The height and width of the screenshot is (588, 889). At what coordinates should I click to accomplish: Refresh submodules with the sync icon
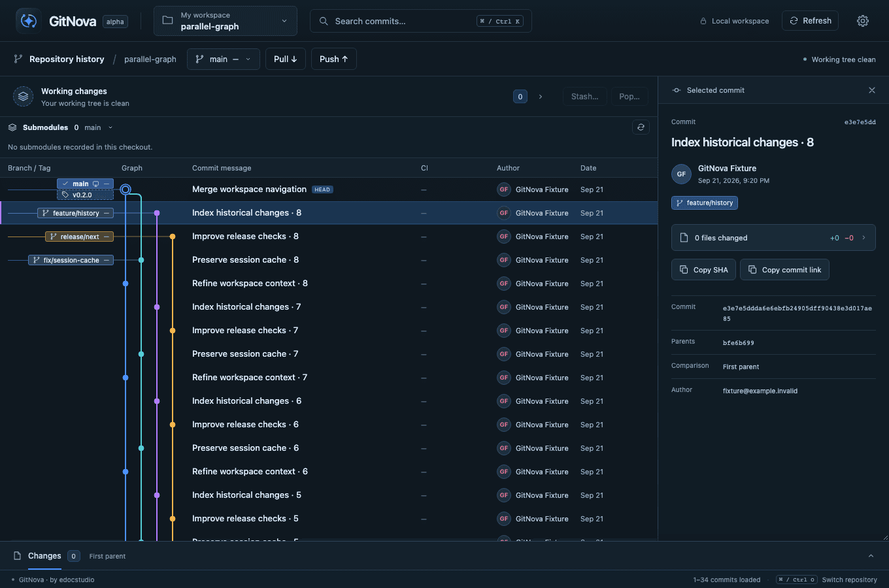[x=641, y=127]
